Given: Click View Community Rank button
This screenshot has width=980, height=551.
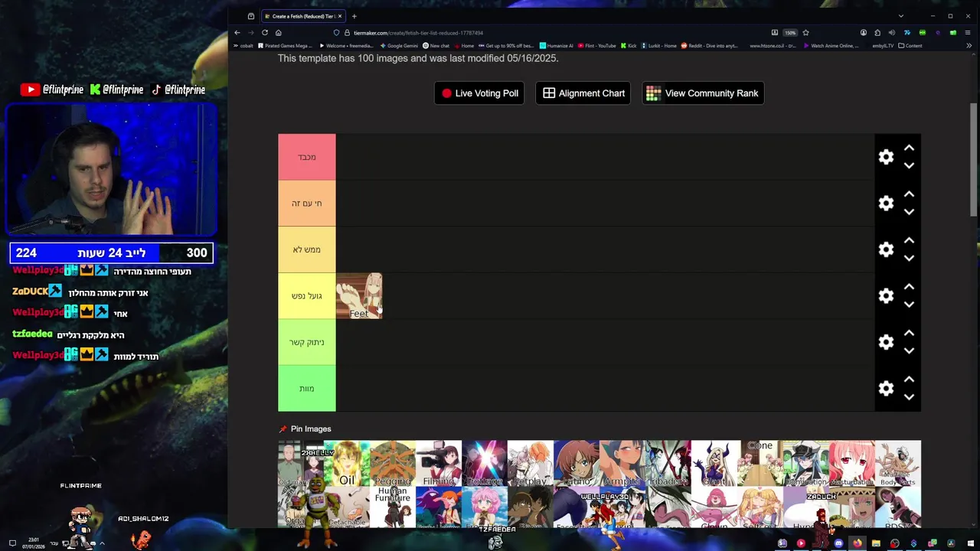Looking at the screenshot, I should 703,93.
